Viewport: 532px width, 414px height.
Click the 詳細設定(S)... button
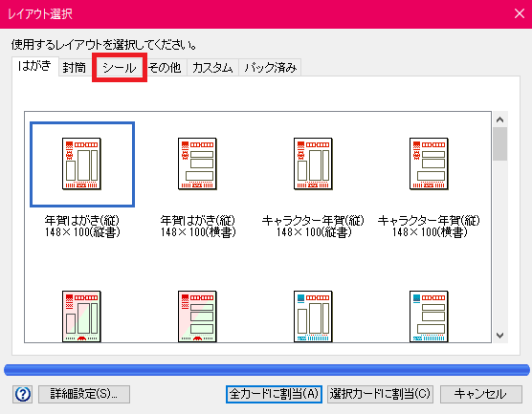click(x=84, y=394)
